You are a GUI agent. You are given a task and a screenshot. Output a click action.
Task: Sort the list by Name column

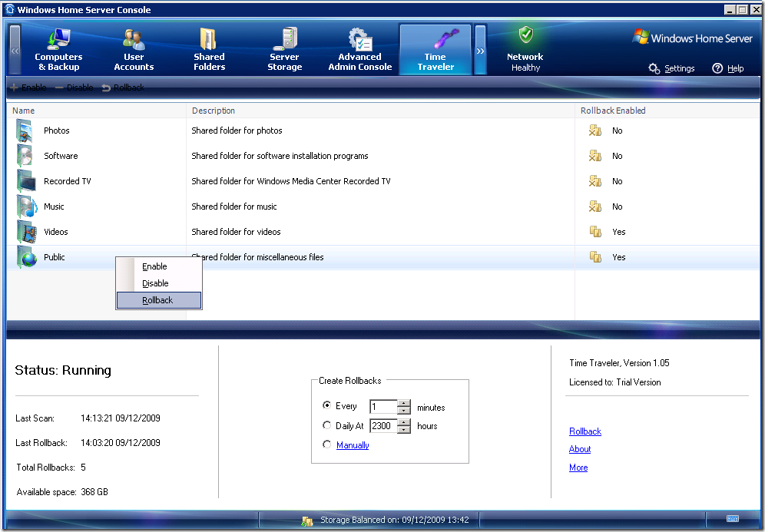tap(96, 111)
